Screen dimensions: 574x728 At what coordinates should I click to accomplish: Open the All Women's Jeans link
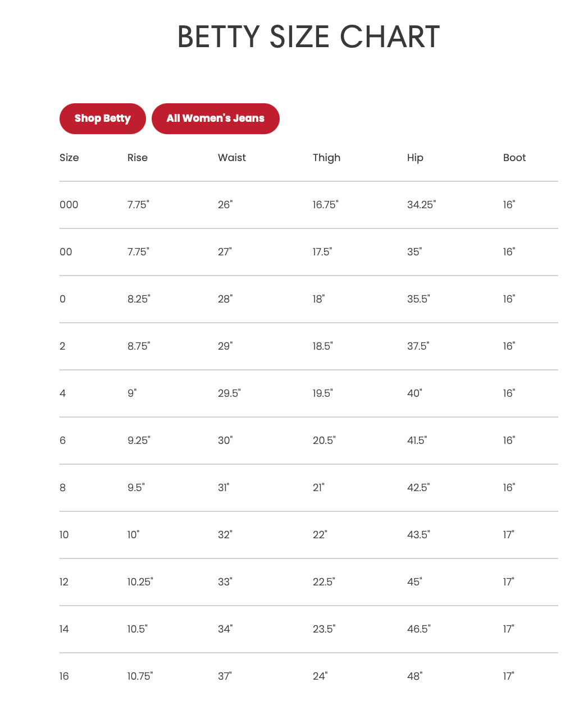[x=215, y=118]
